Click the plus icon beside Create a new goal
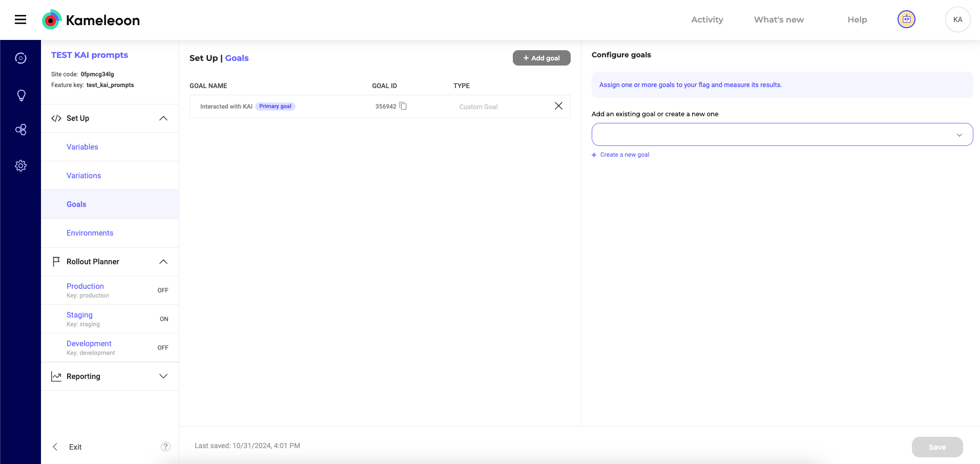980x464 pixels. tap(594, 155)
